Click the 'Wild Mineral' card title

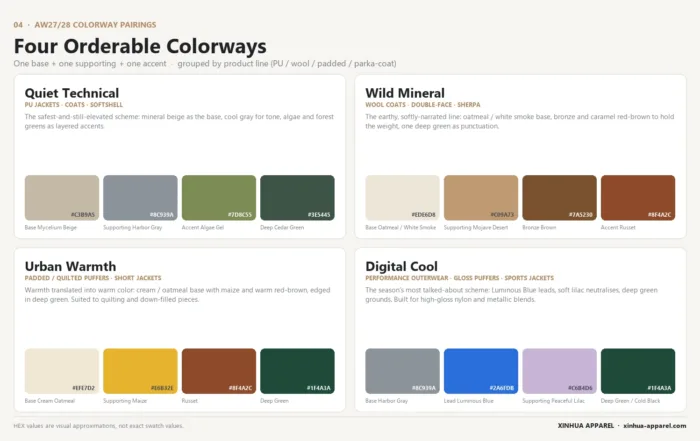[x=405, y=93]
